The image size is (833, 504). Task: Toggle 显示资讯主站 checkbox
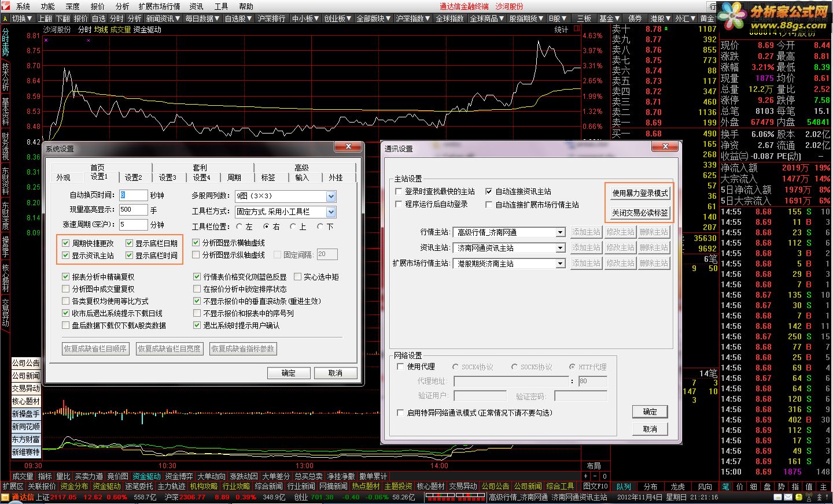pyautogui.click(x=66, y=255)
